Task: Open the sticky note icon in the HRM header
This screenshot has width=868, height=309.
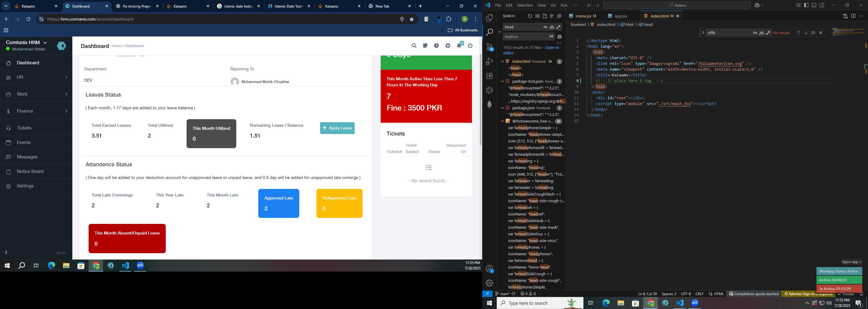Action: pos(425,46)
